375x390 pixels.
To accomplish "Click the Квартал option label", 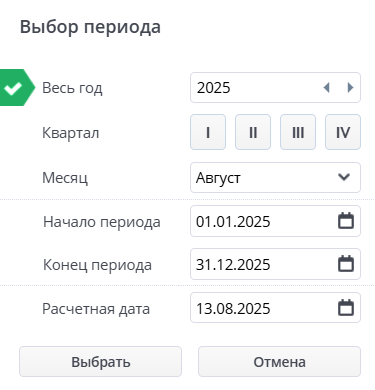I will click(x=71, y=133).
